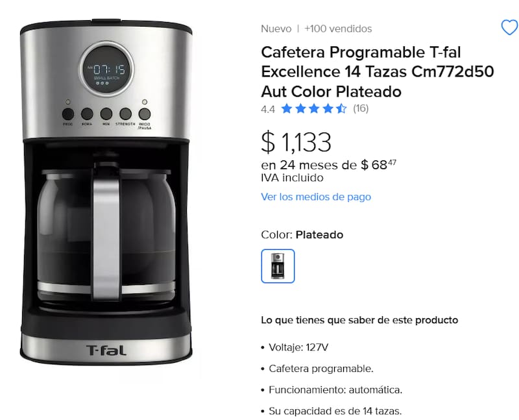This screenshot has height=420, width=519.
Task: Open Ver los medios de pago link
Action: pos(316,197)
